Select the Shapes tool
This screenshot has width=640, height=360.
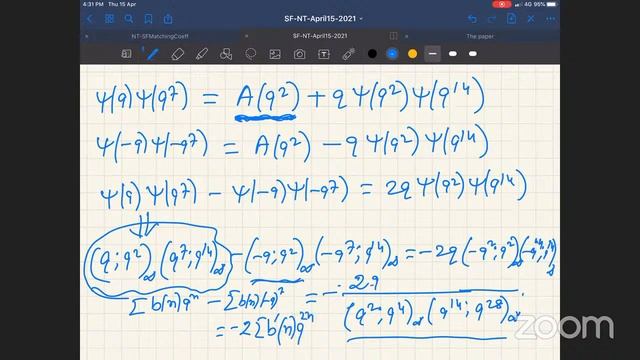point(226,54)
